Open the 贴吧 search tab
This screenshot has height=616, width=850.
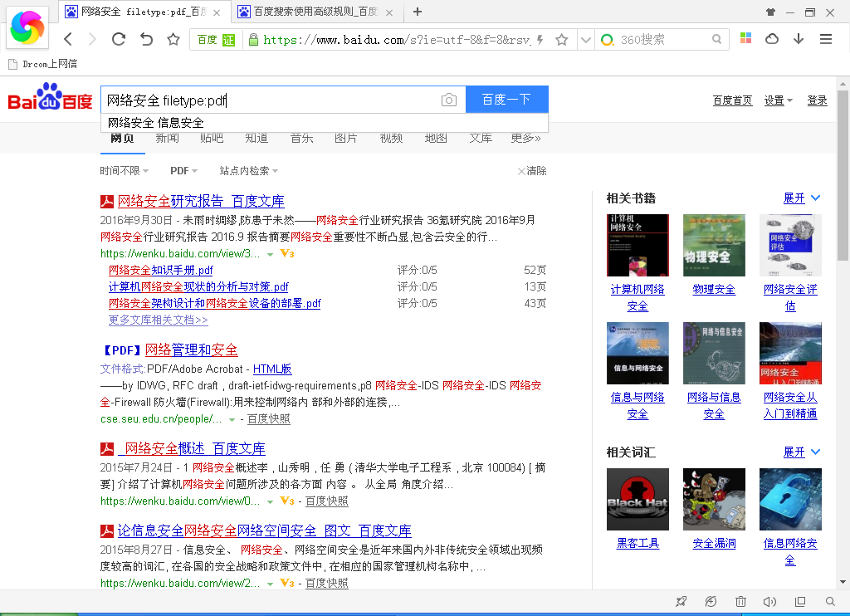pos(212,139)
